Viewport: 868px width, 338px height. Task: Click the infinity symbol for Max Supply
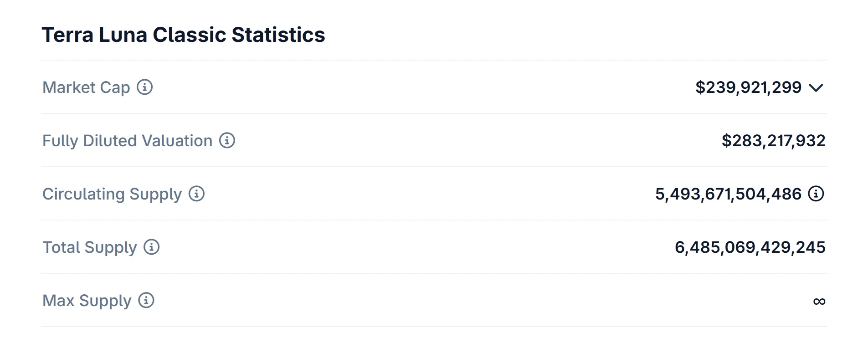tap(819, 301)
